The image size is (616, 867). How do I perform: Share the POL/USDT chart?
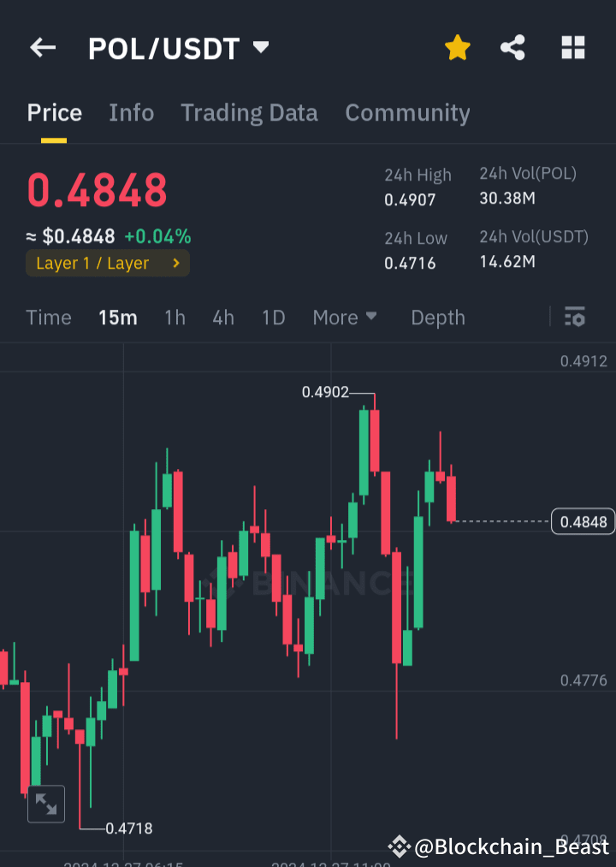[512, 48]
